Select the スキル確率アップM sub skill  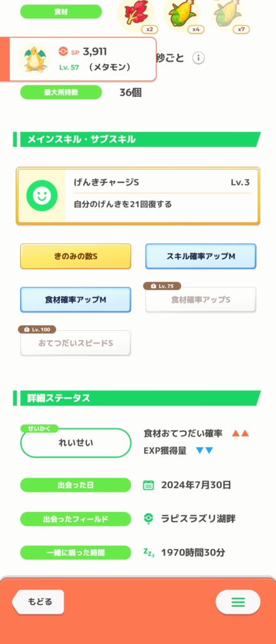(x=201, y=257)
